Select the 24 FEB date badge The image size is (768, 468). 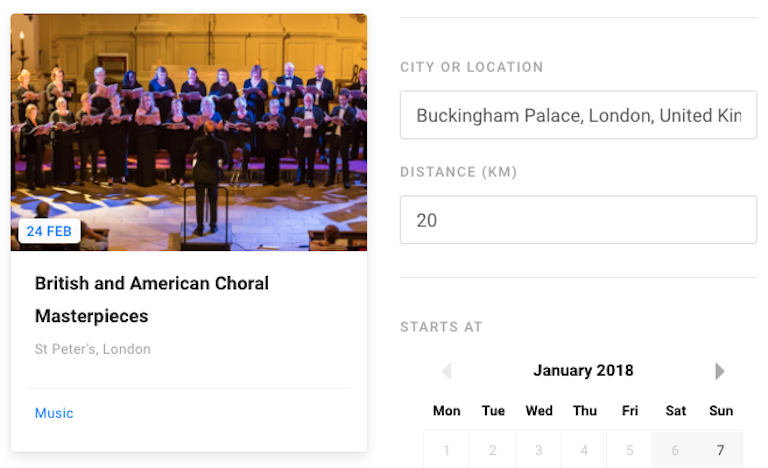[49, 231]
